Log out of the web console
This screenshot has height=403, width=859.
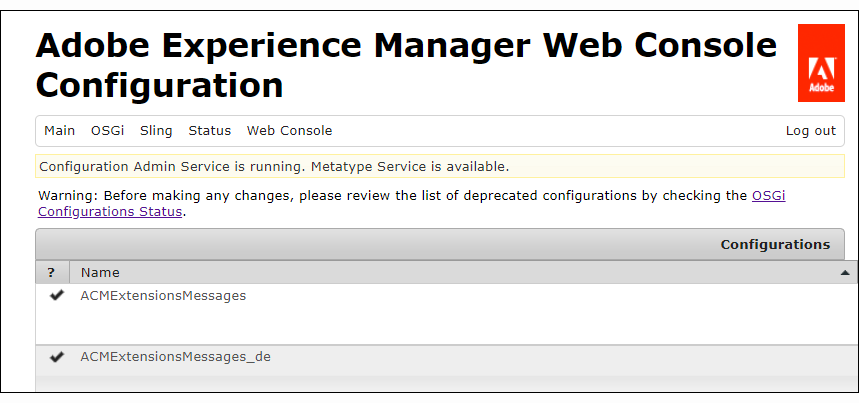coord(810,131)
